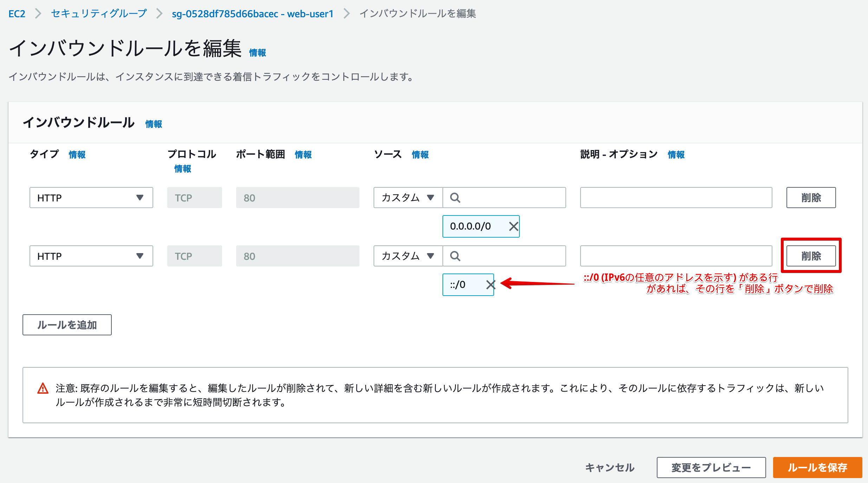Click the ::/0 source chip text
Viewport: 868px width, 483px height.
coord(458,285)
